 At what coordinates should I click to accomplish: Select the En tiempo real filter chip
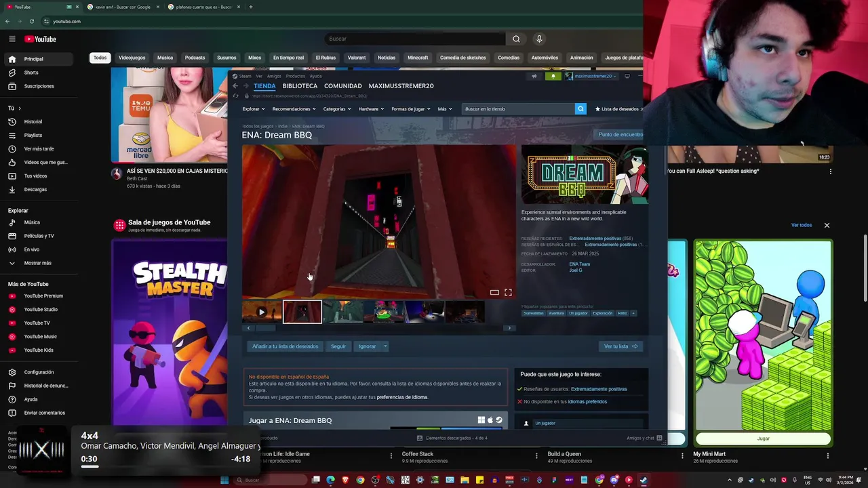[x=289, y=58]
